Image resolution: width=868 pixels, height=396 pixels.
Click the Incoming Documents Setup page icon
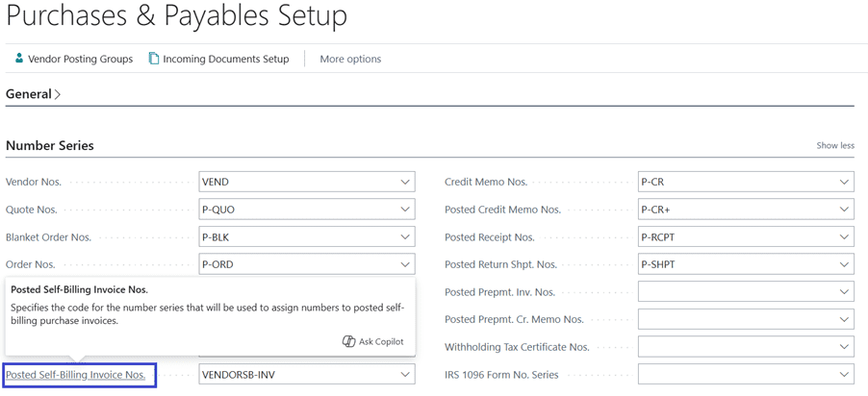153,59
